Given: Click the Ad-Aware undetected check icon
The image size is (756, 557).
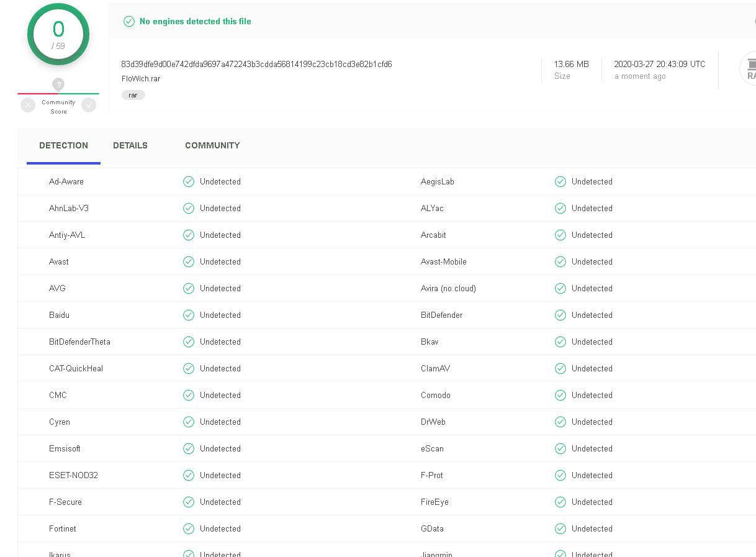Looking at the screenshot, I should tap(189, 181).
